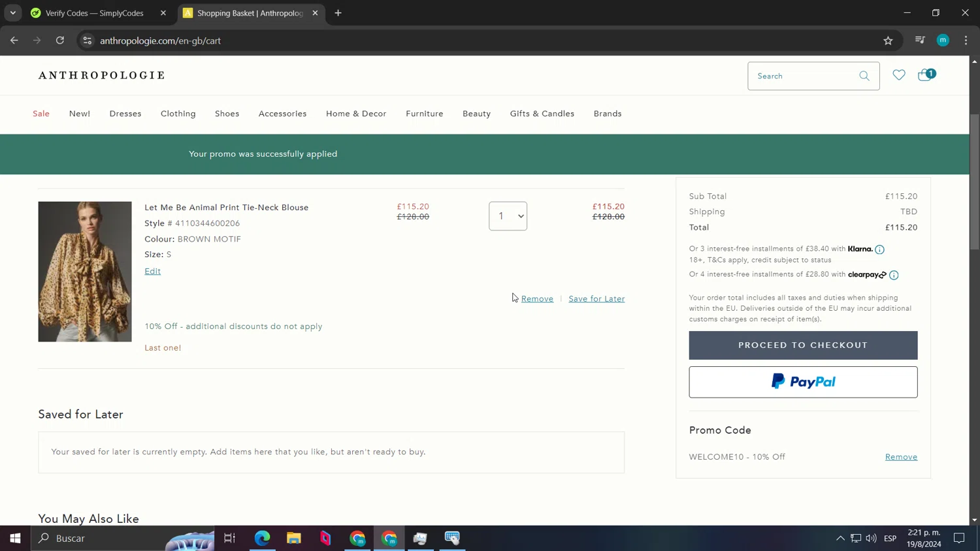Screen dimensions: 980x551
Task: Close the Verify Codes tab
Action: pos(163,13)
